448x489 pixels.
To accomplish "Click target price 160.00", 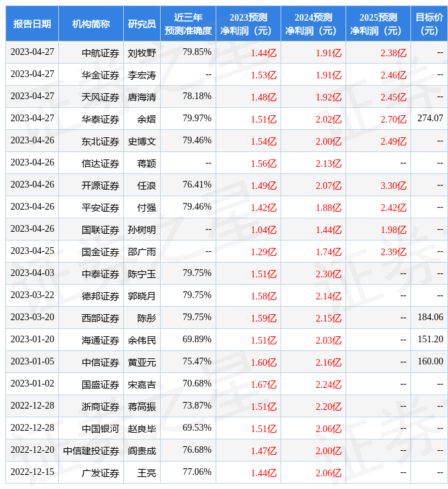I will click(430, 362).
